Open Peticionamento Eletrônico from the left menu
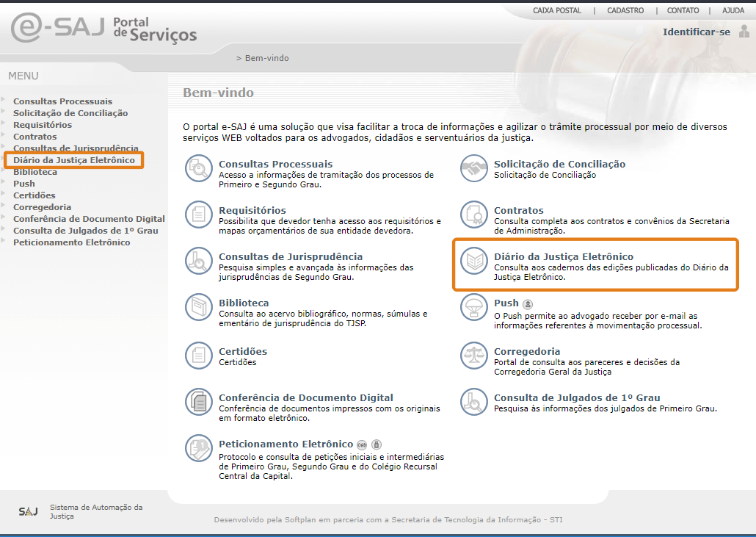 (71, 242)
